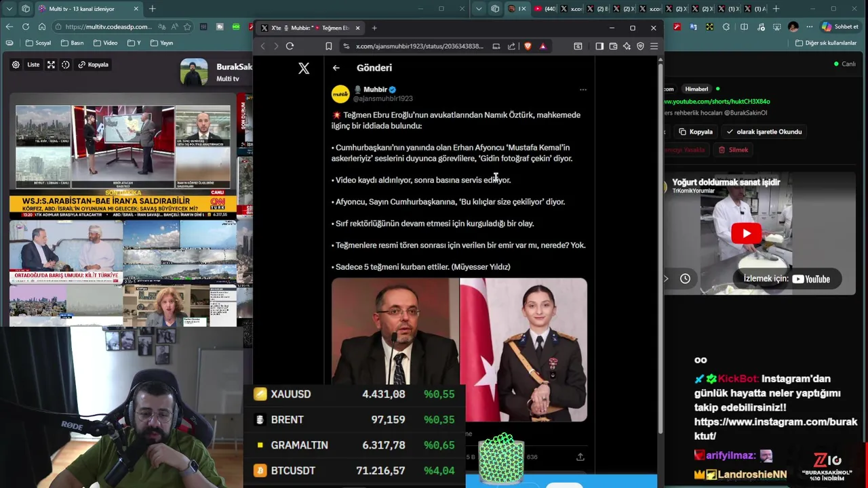Screen dimensions: 868x488
Task: Toggle fullscreen icon in Multi tv toolbar
Action: point(51,64)
